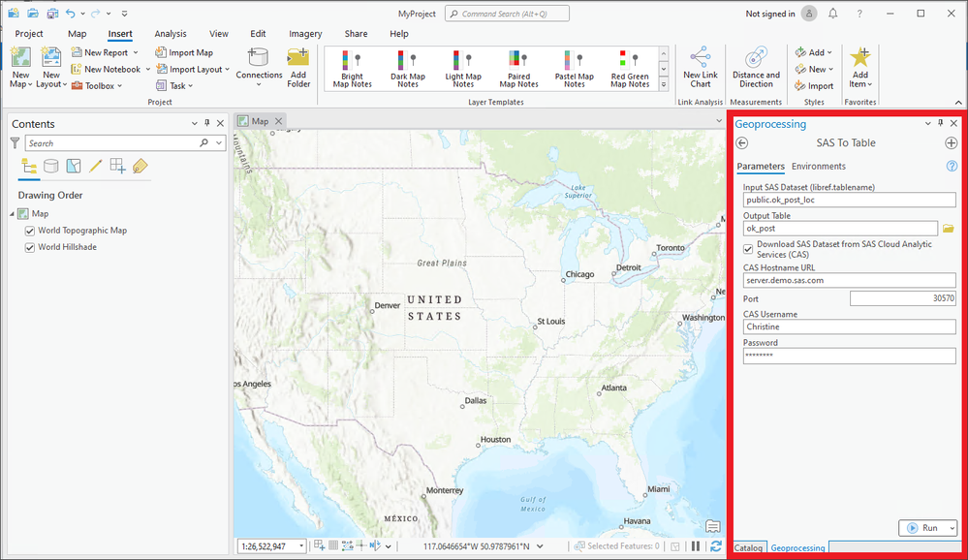Screen dimensions: 968x560
Task: Open the coordinate display units dropdown
Action: pyautogui.click(x=540, y=545)
